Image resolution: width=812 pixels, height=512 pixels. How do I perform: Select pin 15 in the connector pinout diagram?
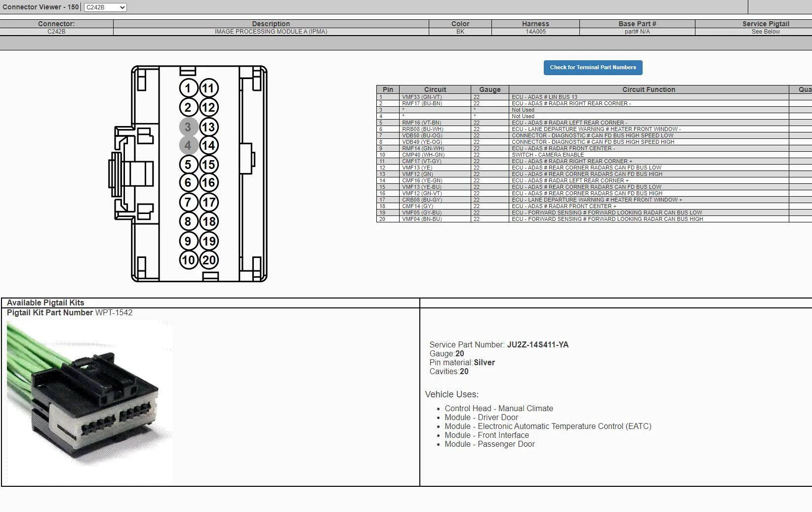(208, 164)
